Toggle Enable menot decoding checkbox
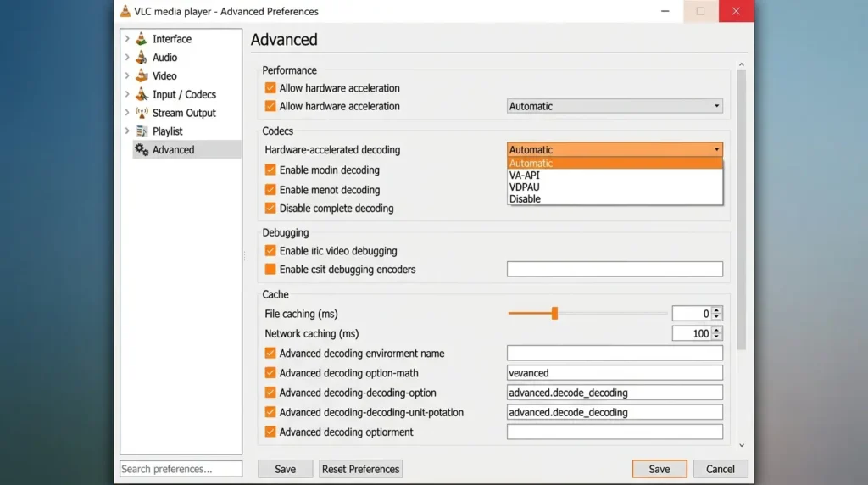Image resolution: width=868 pixels, height=485 pixels. (x=270, y=189)
